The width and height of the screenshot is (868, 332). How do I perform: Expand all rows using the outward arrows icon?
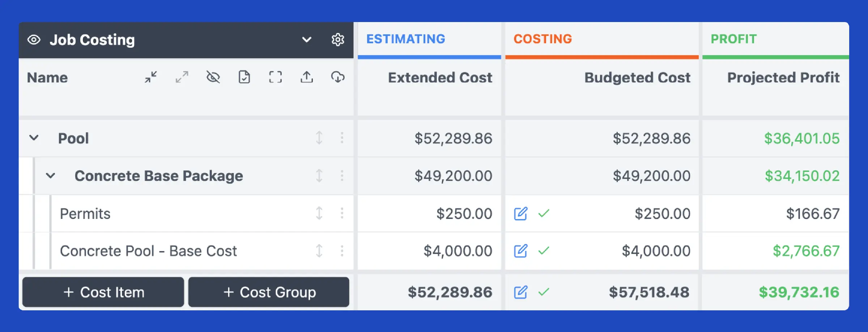pyautogui.click(x=182, y=77)
